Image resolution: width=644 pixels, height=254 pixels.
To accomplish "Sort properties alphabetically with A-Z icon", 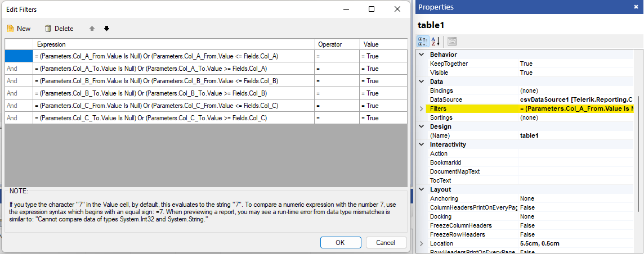I will 435,41.
